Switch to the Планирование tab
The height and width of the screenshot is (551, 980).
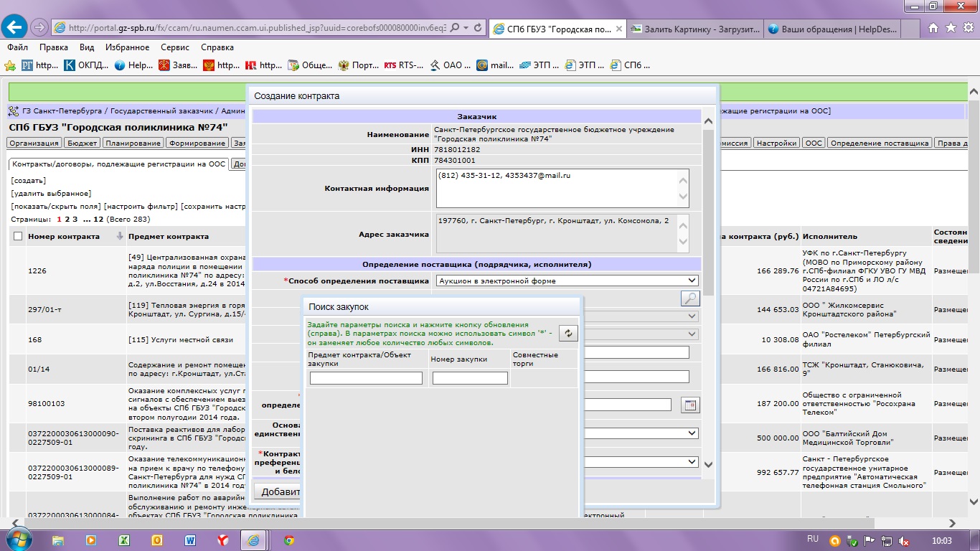tap(133, 143)
